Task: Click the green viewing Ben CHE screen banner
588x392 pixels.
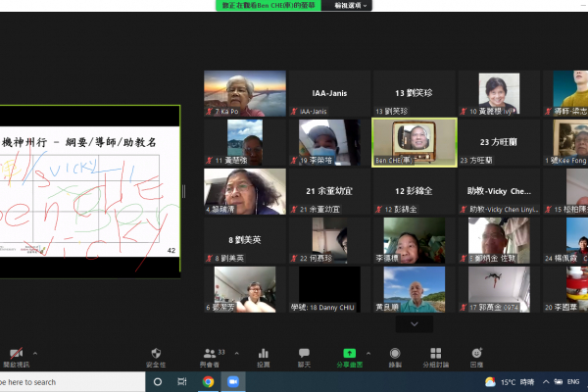Action: (x=269, y=5)
